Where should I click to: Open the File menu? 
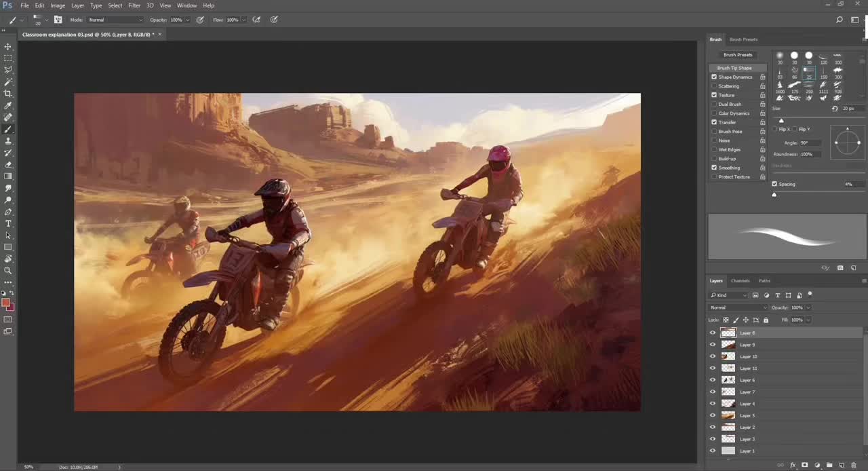pos(24,5)
